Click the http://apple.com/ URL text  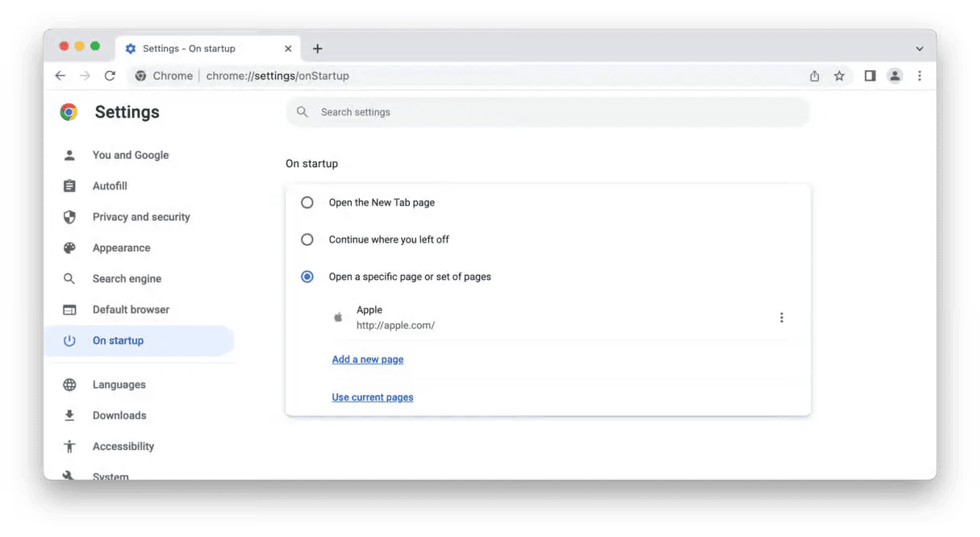pos(395,325)
